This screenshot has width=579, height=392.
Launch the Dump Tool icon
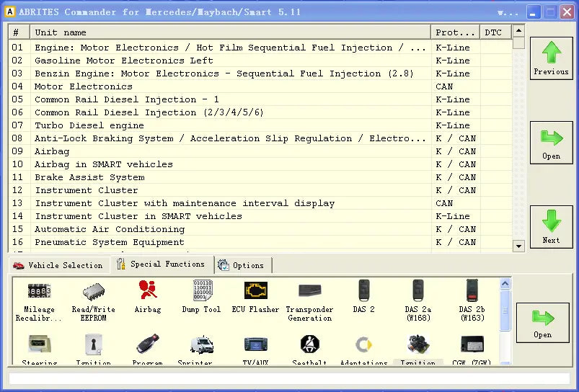pos(201,290)
